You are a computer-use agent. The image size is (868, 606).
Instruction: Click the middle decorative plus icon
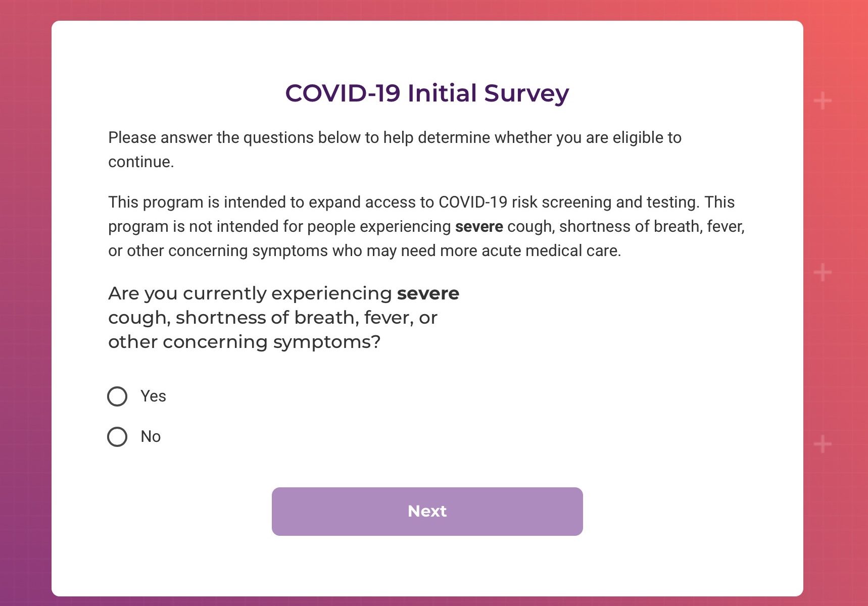pyautogui.click(x=823, y=273)
